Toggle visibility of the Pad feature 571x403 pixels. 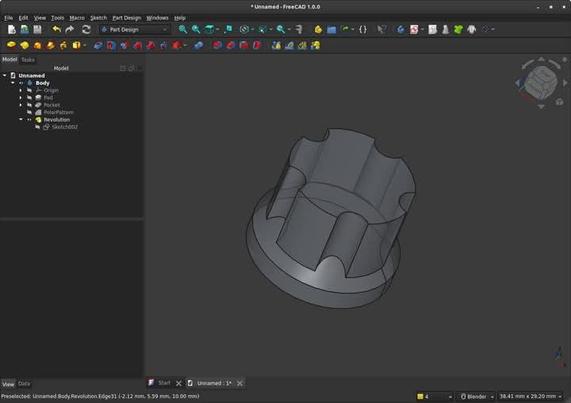29,98
